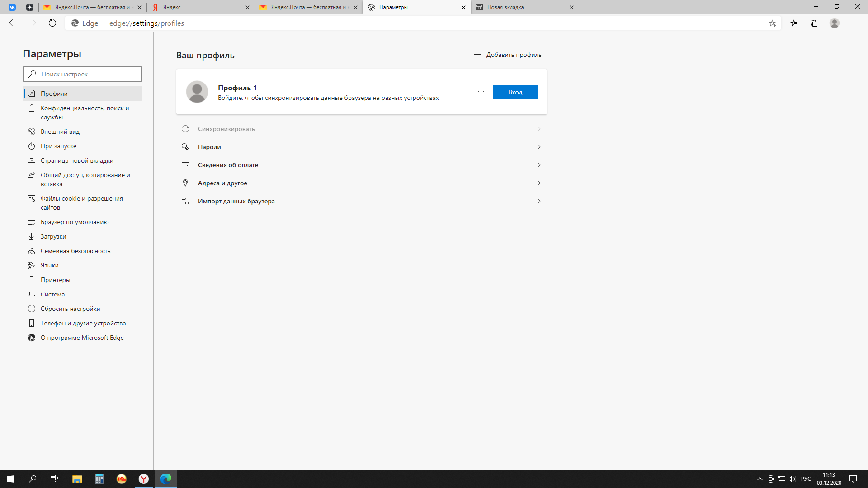Click Адреса и другое row link
Image resolution: width=868 pixels, height=488 pixels.
coord(361,183)
